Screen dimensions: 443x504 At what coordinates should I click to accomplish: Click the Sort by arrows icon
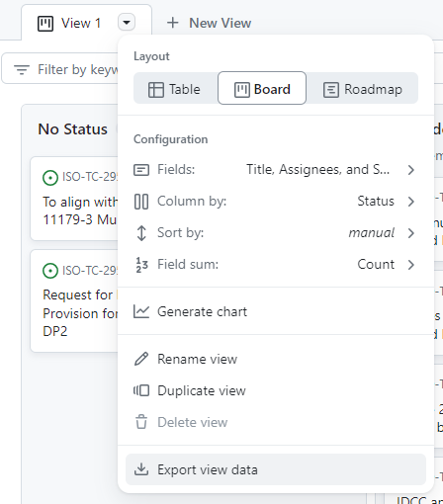141,233
